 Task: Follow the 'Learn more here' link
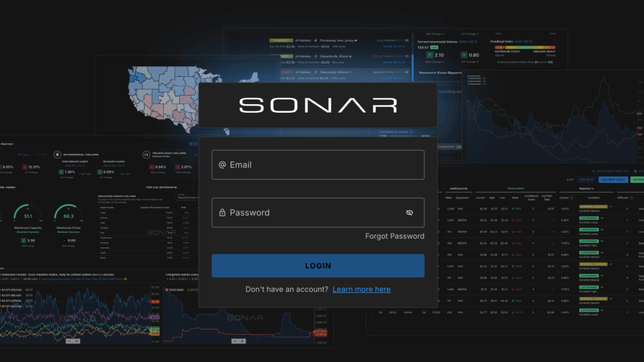point(361,290)
